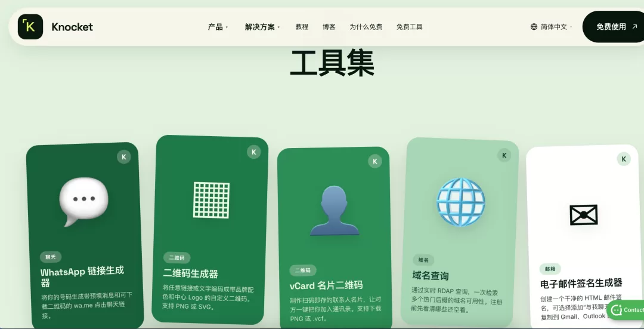Click the globe language icon

pyautogui.click(x=534, y=27)
